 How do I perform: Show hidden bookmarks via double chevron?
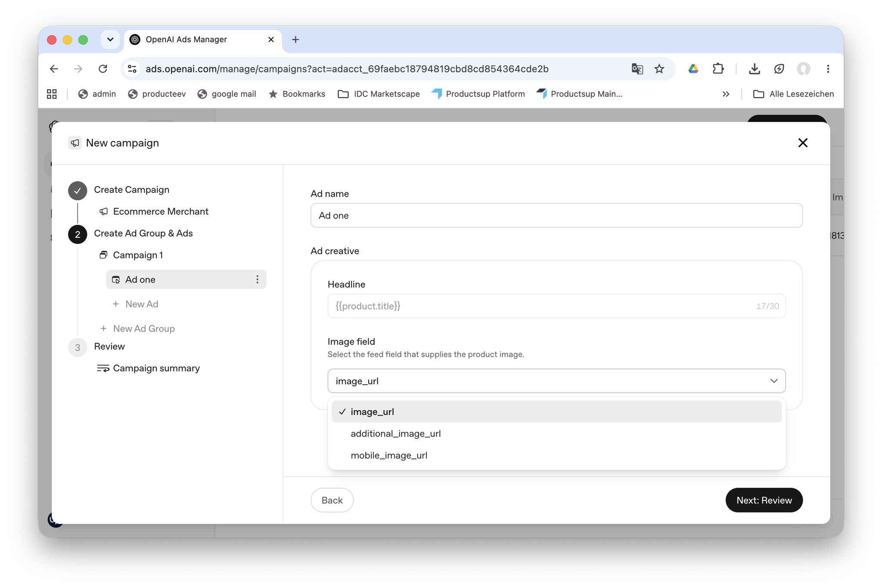[726, 94]
